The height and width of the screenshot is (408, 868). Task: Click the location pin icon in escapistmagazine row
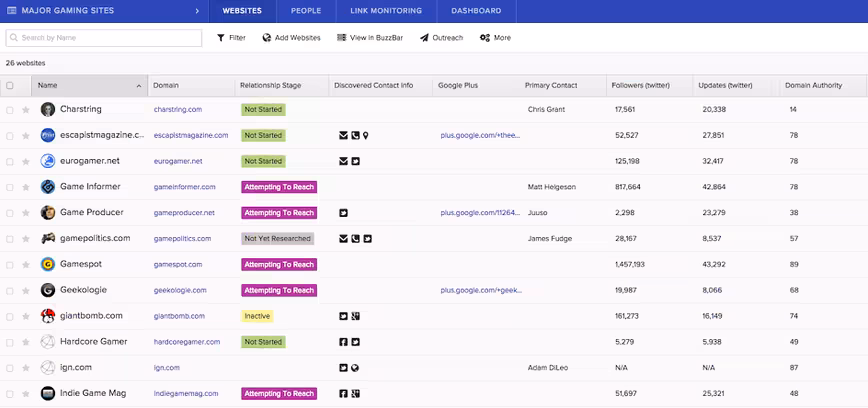[x=365, y=135]
